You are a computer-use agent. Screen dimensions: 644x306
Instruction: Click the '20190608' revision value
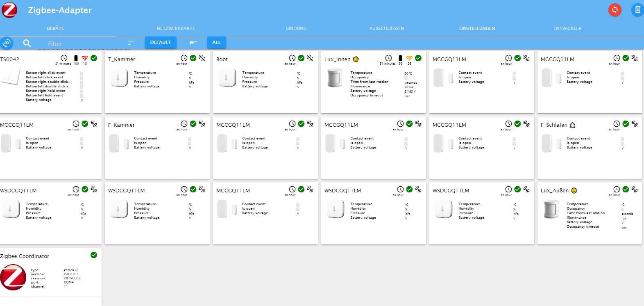(x=72, y=278)
